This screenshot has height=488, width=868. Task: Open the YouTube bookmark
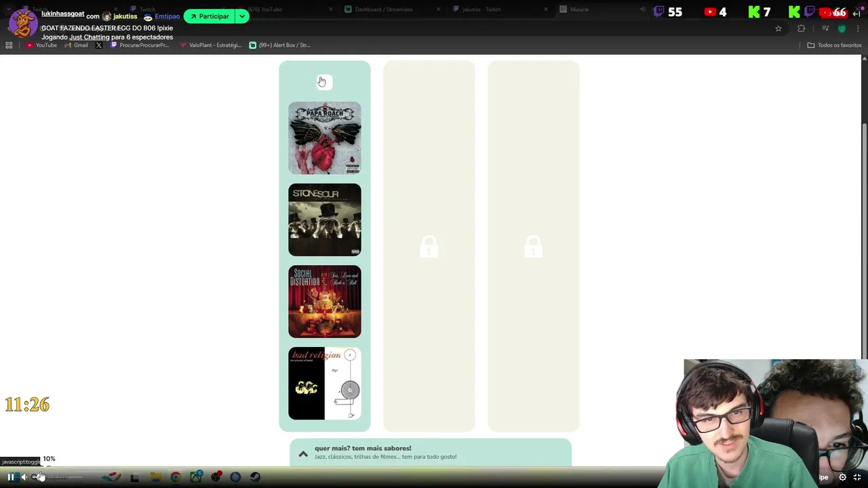tap(41, 45)
